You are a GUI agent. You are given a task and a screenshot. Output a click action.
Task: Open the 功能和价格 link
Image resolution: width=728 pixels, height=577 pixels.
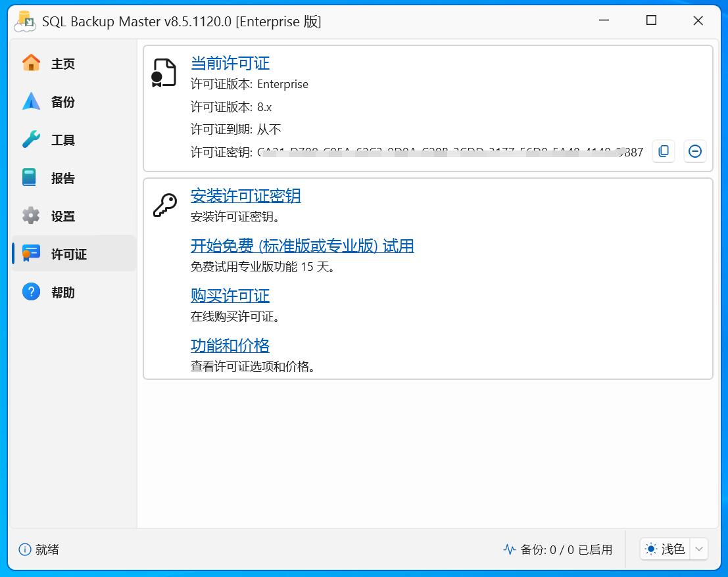tap(230, 346)
